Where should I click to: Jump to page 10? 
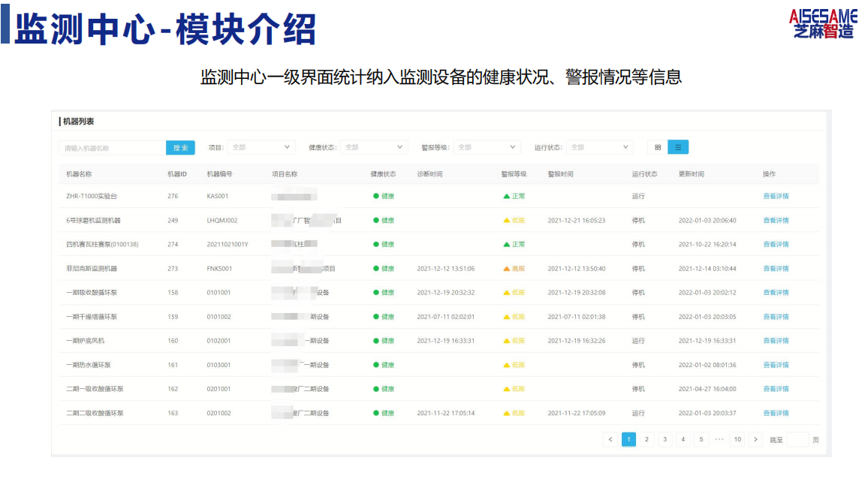(737, 439)
